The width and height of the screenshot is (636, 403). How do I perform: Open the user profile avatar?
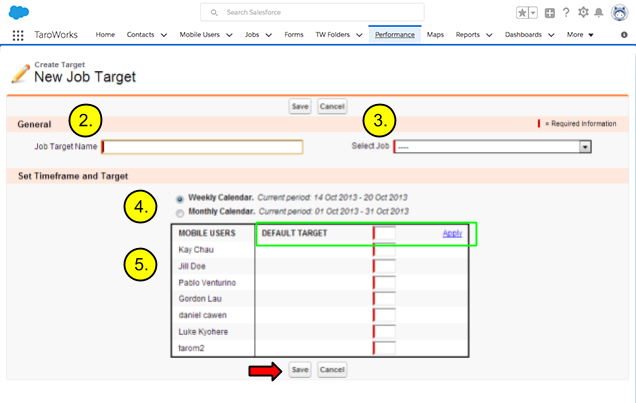coord(618,13)
